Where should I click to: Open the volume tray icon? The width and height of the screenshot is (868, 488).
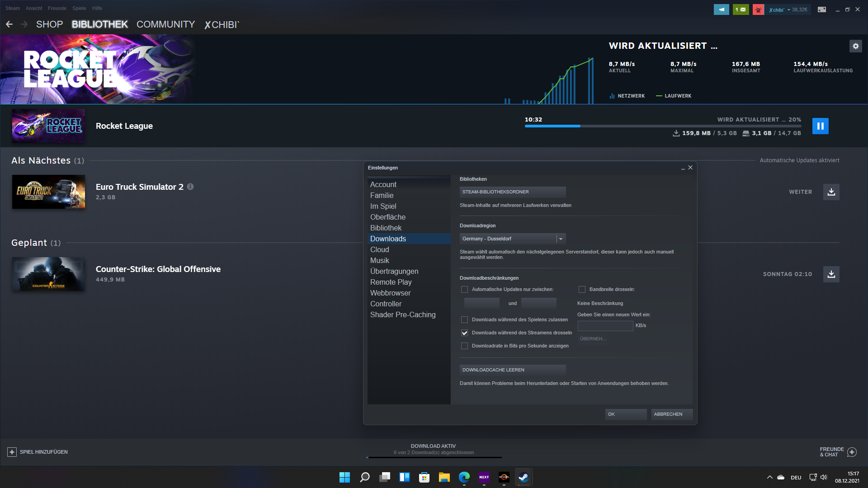[x=823, y=477]
